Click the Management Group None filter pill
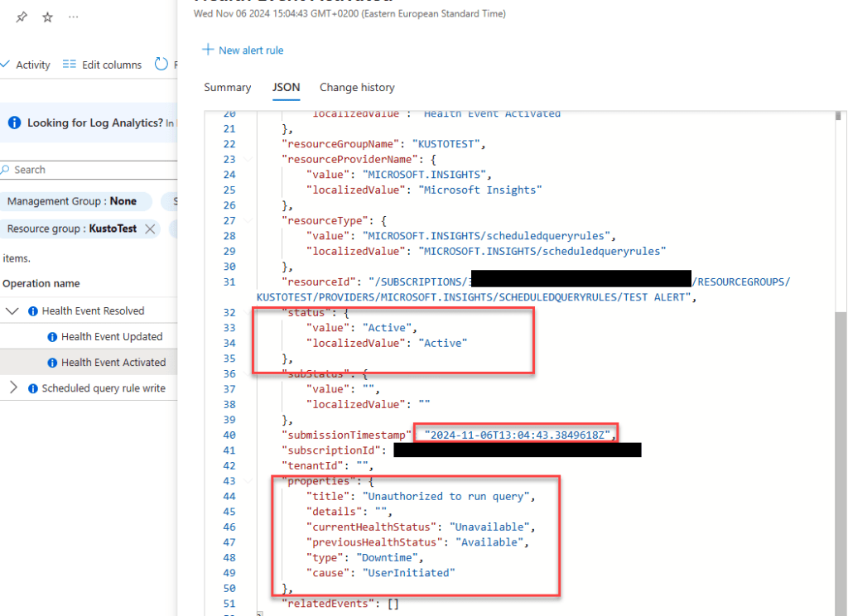Image resolution: width=848 pixels, height=616 pixels. pos(72,201)
